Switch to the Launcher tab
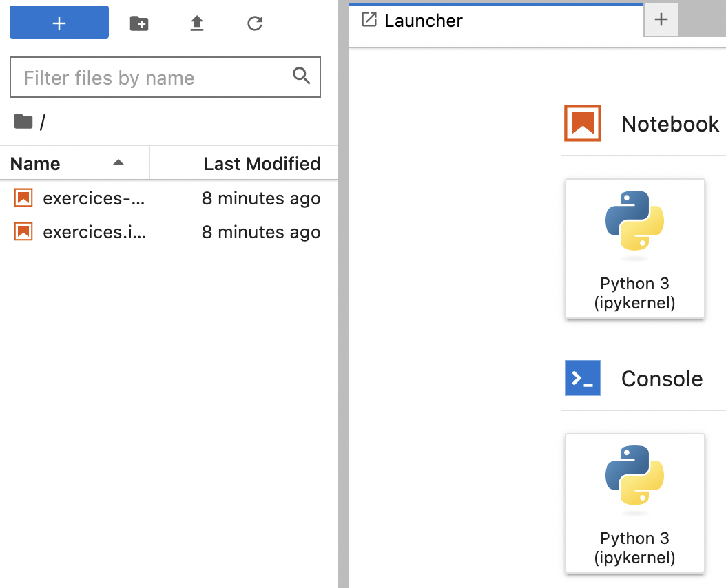Image resolution: width=726 pixels, height=588 pixels. tap(423, 21)
